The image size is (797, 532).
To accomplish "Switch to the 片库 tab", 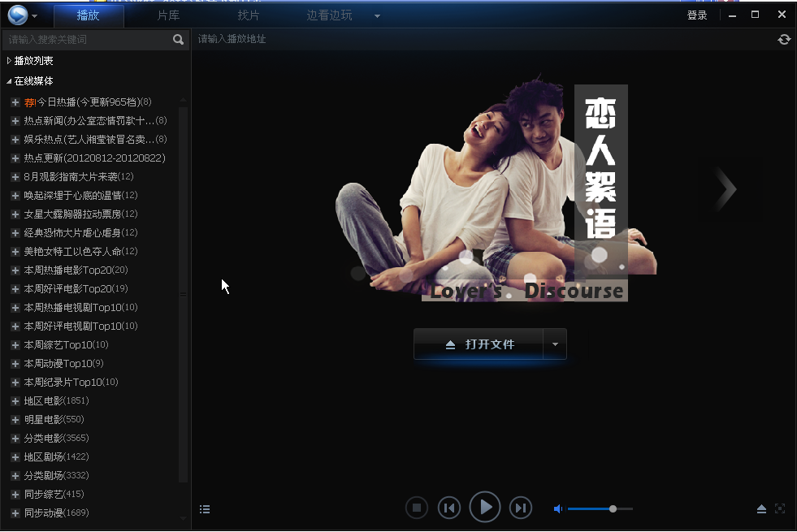I will 168,15.
